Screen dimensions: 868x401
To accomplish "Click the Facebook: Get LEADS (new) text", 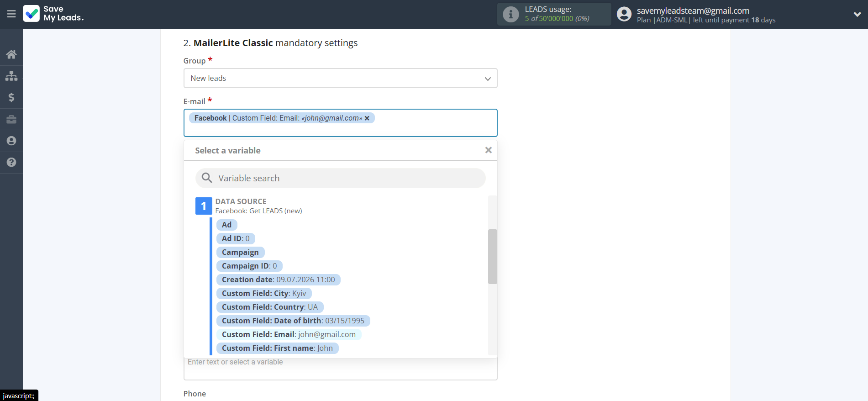I will click(x=258, y=211).
